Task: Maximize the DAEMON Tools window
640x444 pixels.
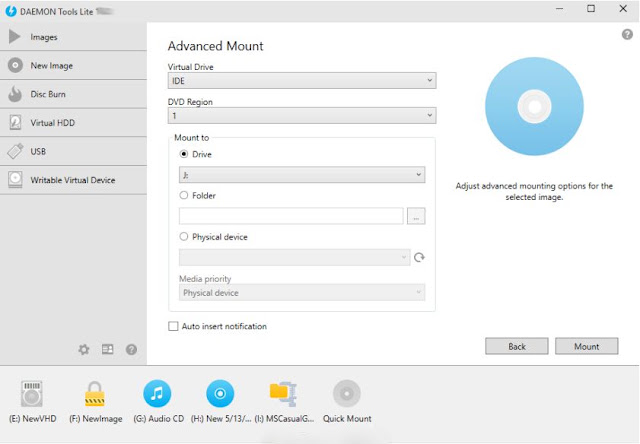Action: tap(591, 9)
